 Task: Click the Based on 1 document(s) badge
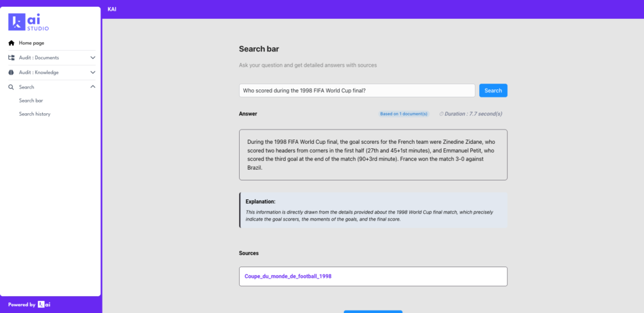403,114
